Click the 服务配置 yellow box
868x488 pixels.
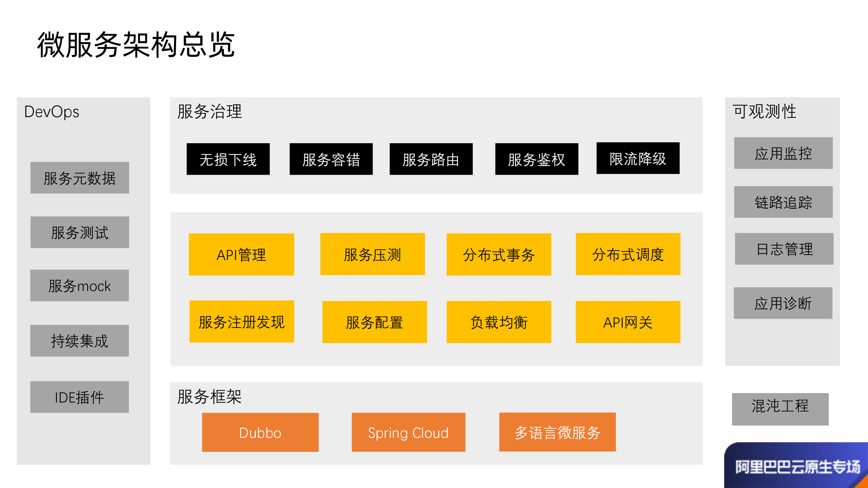[x=374, y=321]
